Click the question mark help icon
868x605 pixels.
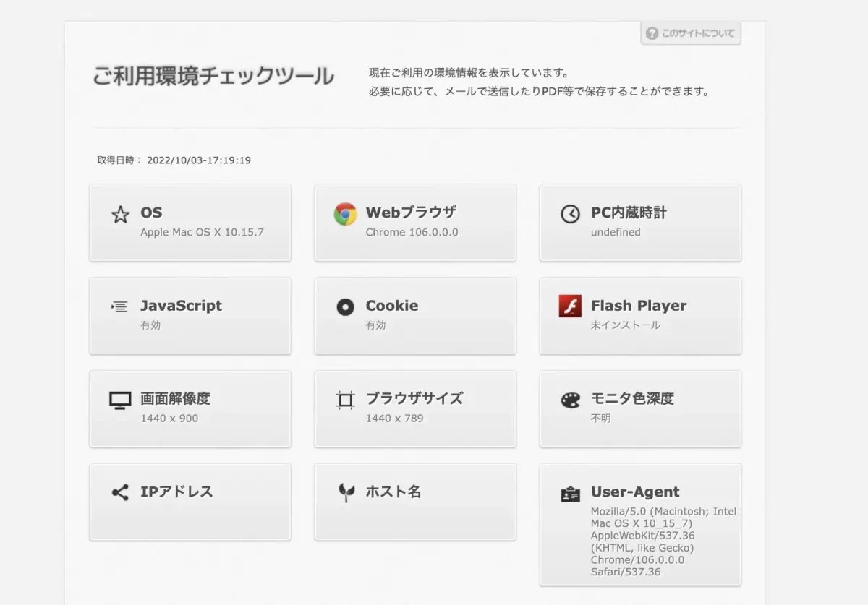pos(652,33)
